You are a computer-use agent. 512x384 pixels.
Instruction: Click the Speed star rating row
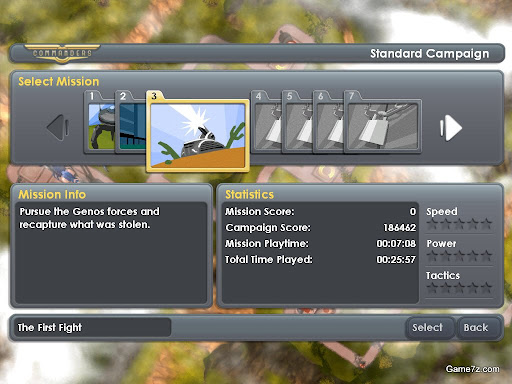click(459, 225)
